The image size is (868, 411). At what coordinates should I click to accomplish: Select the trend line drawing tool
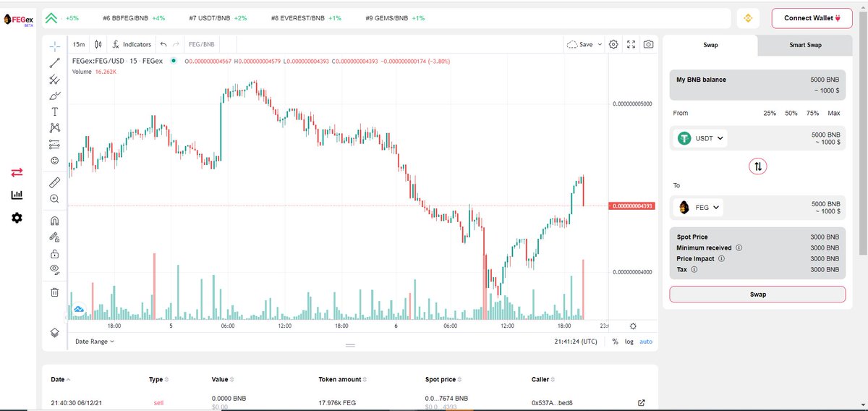(x=54, y=62)
